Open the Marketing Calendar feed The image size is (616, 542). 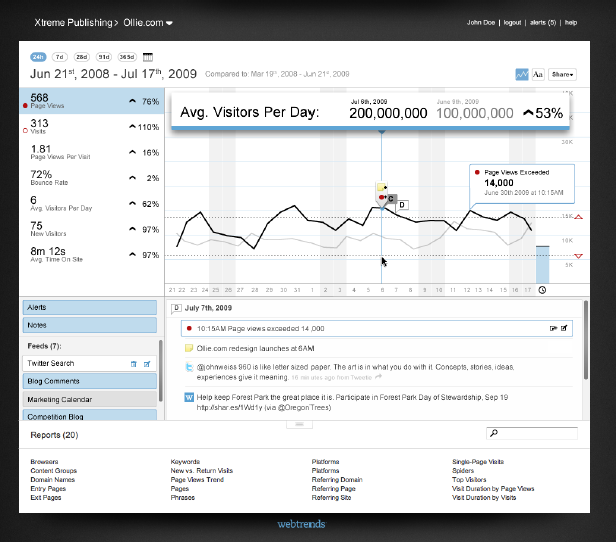pyautogui.click(x=90, y=399)
